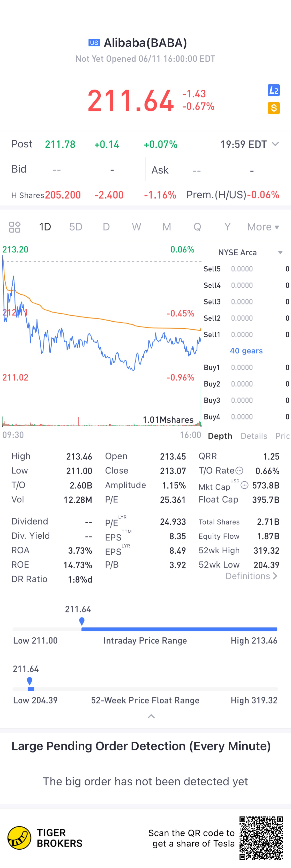This screenshot has width=291, height=868.
Task: Open the chart layout grid icon
Action: click(x=14, y=227)
